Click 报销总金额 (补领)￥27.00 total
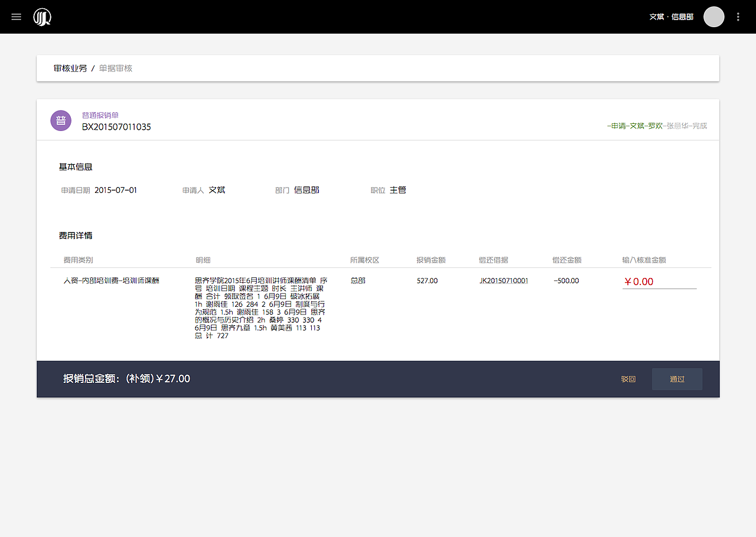 pyautogui.click(x=127, y=379)
